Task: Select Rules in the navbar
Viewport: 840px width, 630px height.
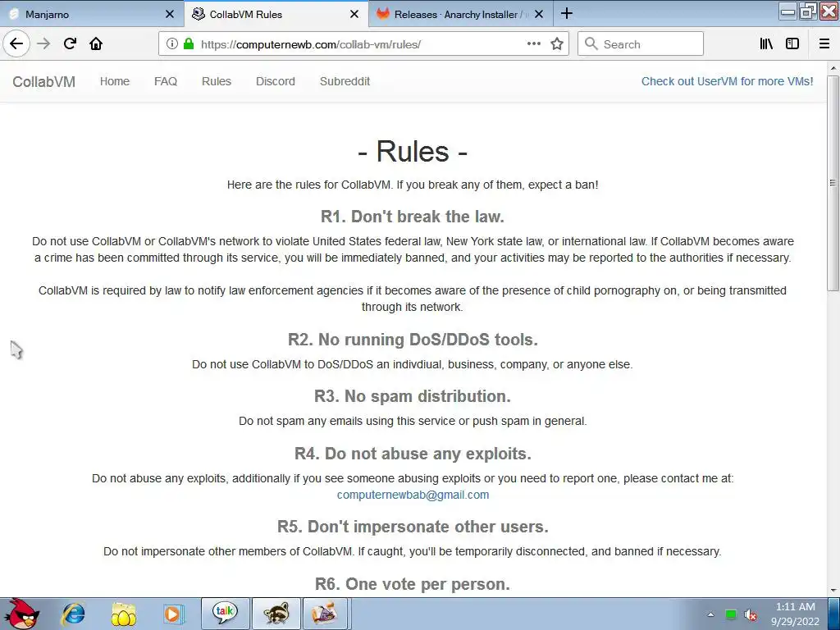Action: [x=217, y=81]
